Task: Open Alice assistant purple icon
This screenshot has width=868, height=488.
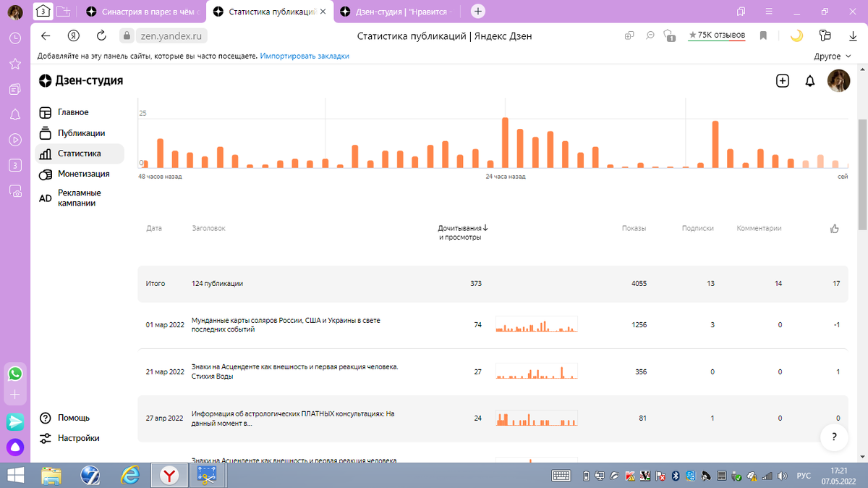Action: point(14,448)
